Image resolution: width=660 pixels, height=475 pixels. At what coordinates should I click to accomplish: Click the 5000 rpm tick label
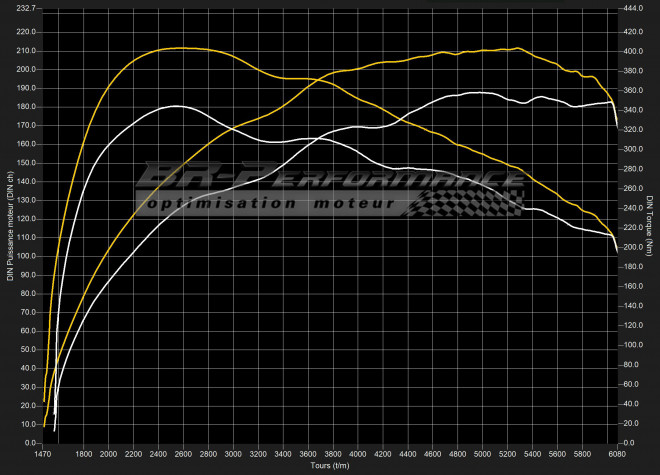click(x=482, y=454)
